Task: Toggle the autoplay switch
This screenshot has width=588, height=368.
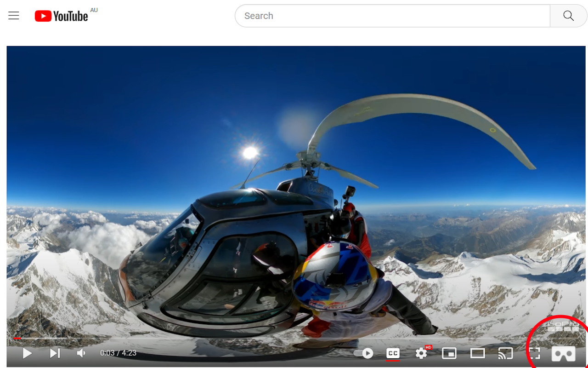Action: point(364,353)
